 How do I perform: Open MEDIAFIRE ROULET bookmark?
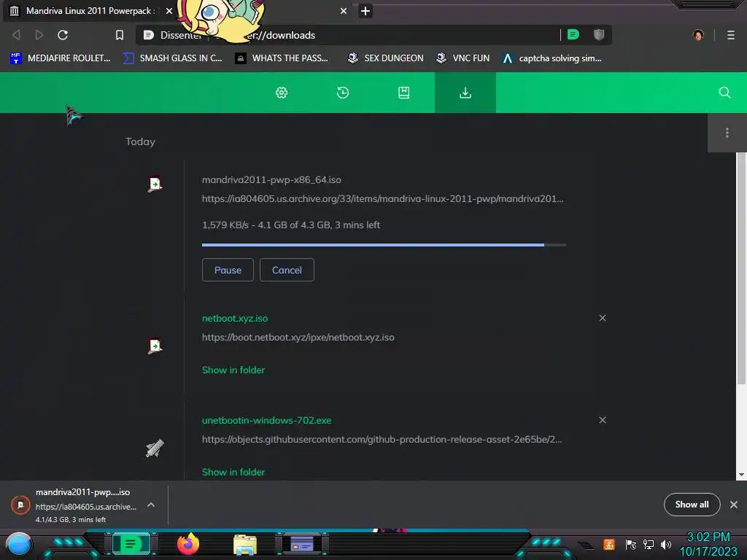pyautogui.click(x=61, y=58)
